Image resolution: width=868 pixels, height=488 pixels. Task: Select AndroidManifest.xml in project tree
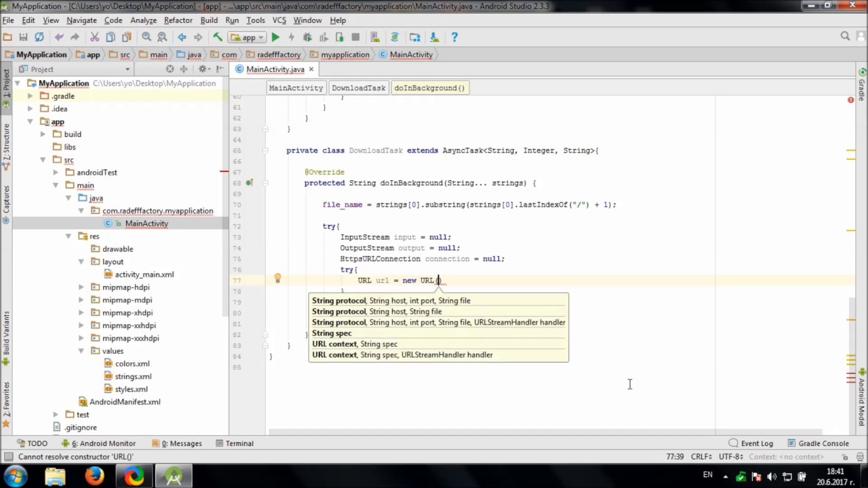point(119,401)
